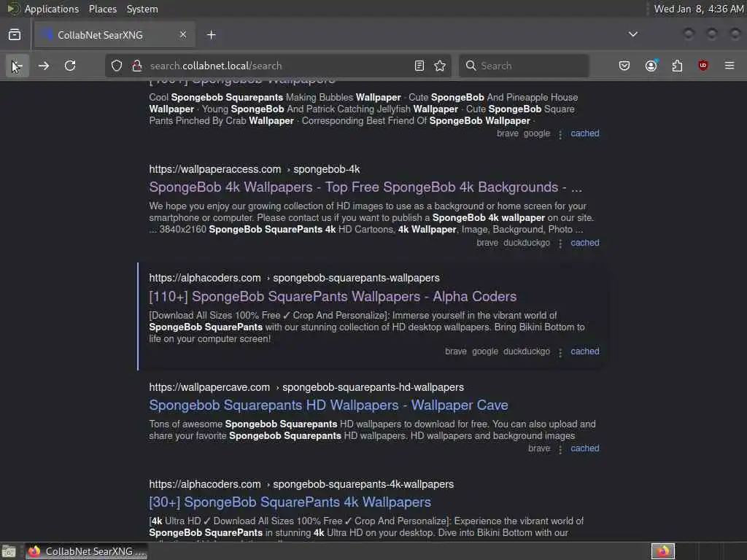Viewport: 747px width, 560px height.
Task: Click the taskbar CollabNet SearXNG window button
Action: pos(87,551)
